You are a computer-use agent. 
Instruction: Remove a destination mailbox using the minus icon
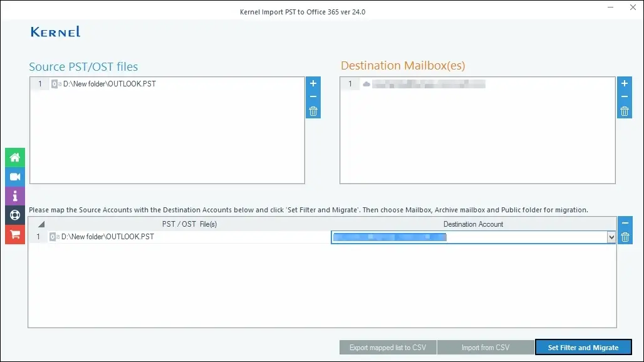[x=624, y=97]
